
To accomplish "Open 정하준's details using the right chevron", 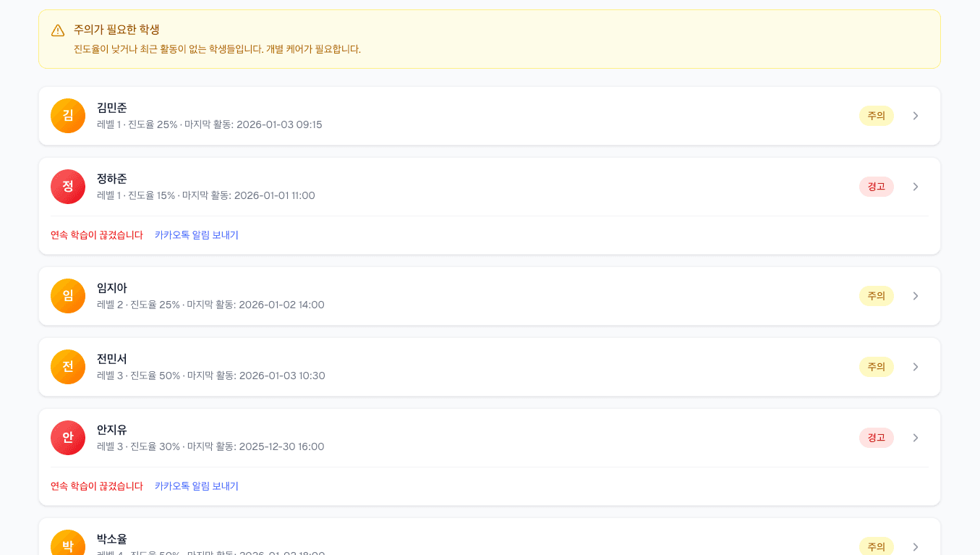I will (915, 186).
